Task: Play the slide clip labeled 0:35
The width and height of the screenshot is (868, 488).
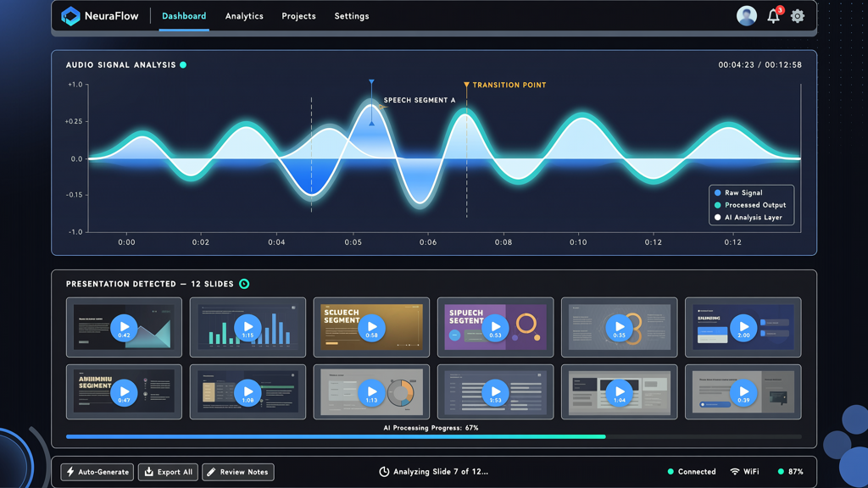Action: pyautogui.click(x=619, y=328)
